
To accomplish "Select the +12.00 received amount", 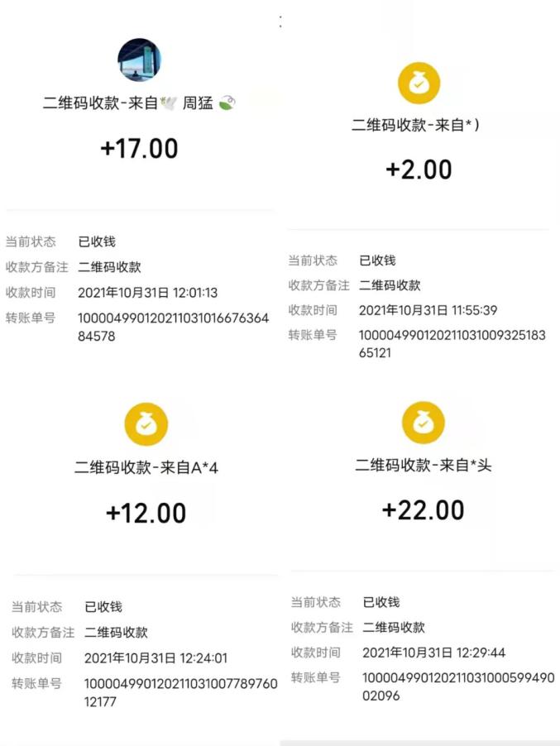I will (146, 513).
